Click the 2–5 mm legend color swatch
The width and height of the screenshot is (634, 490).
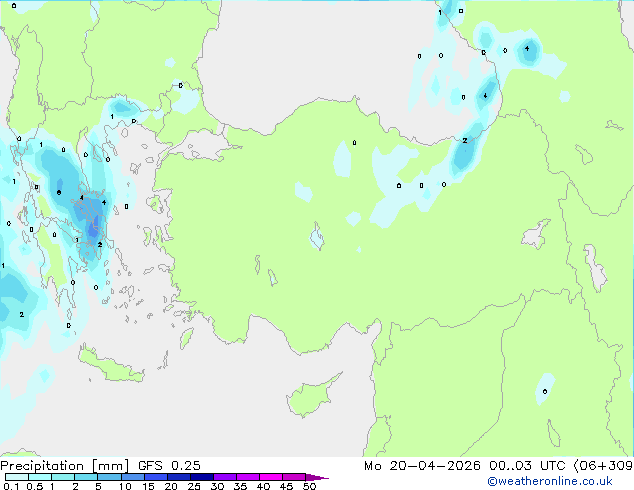tap(86, 477)
